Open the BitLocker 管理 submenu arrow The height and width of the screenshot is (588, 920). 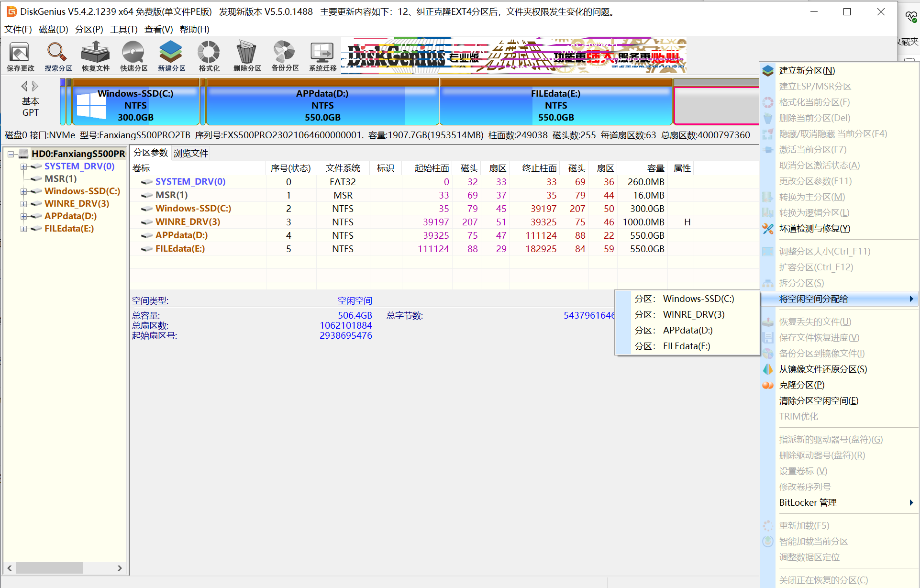click(911, 503)
